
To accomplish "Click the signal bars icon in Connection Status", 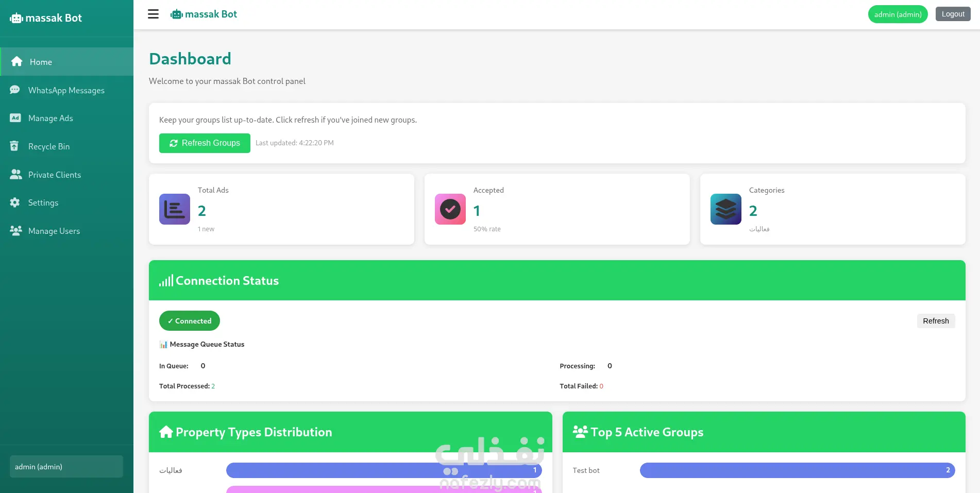I will pyautogui.click(x=166, y=281).
